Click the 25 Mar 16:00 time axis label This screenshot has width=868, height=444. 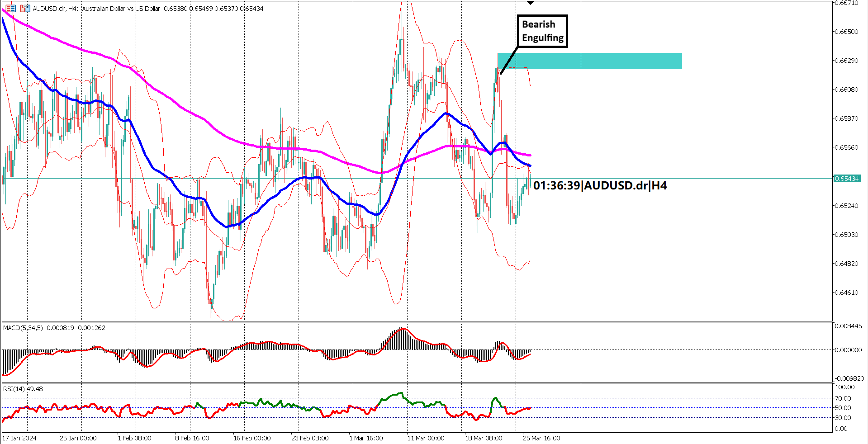coord(541,438)
